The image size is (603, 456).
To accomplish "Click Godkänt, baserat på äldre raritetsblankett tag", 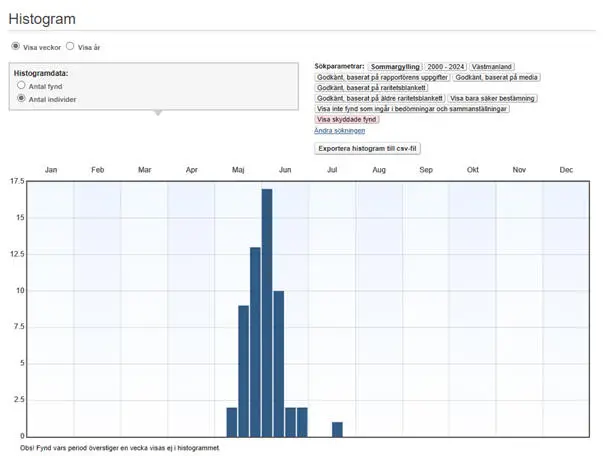I will point(380,98).
